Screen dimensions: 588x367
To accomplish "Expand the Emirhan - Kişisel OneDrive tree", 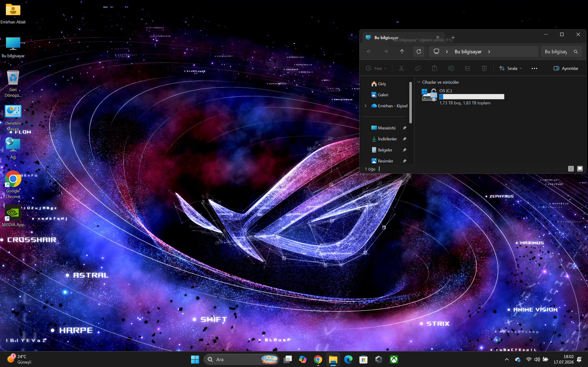I will pos(366,106).
